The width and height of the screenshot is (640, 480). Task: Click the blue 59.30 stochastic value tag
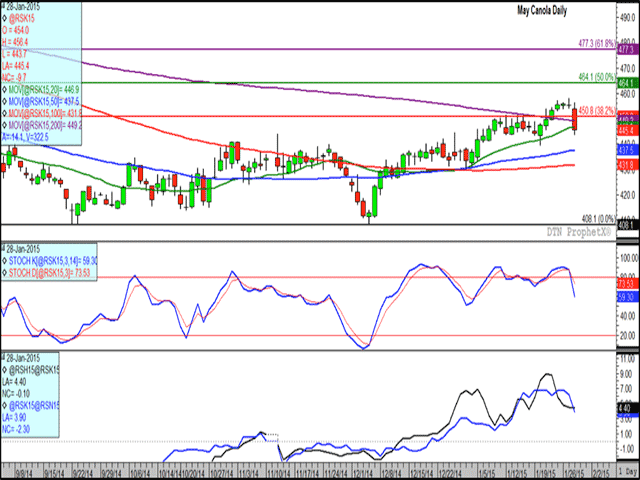[627, 298]
